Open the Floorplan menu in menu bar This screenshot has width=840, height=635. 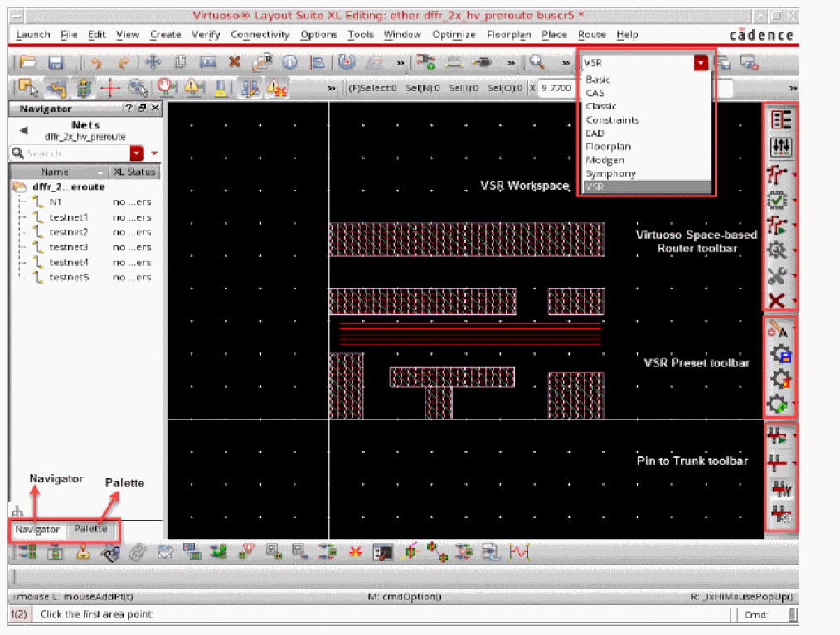tap(508, 35)
